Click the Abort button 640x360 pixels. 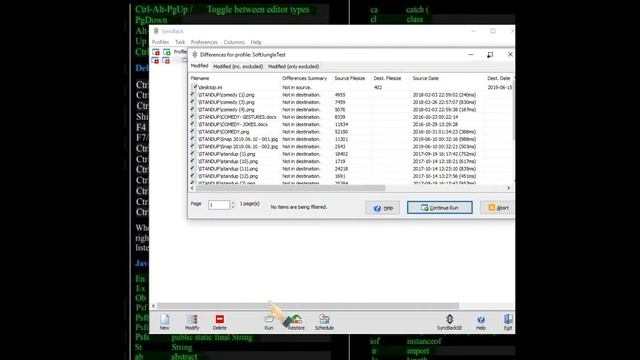point(498,207)
